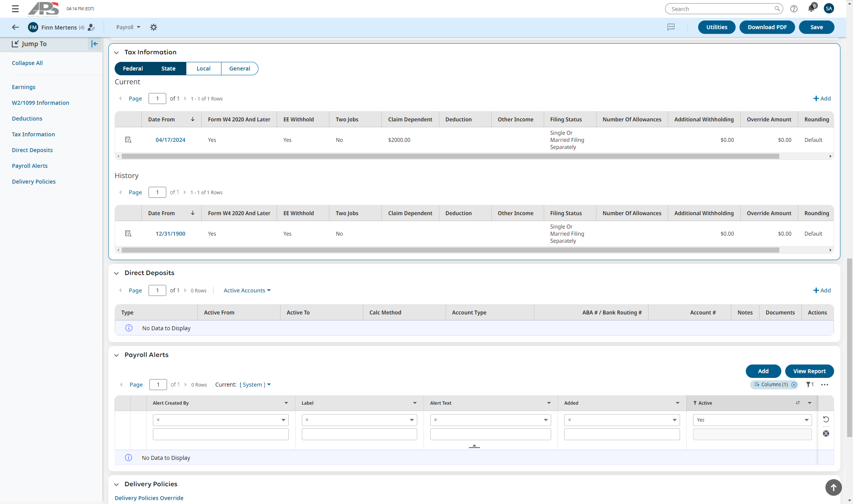Open the help question mark icon
Viewport: 853px width, 504px height.
(x=794, y=9)
